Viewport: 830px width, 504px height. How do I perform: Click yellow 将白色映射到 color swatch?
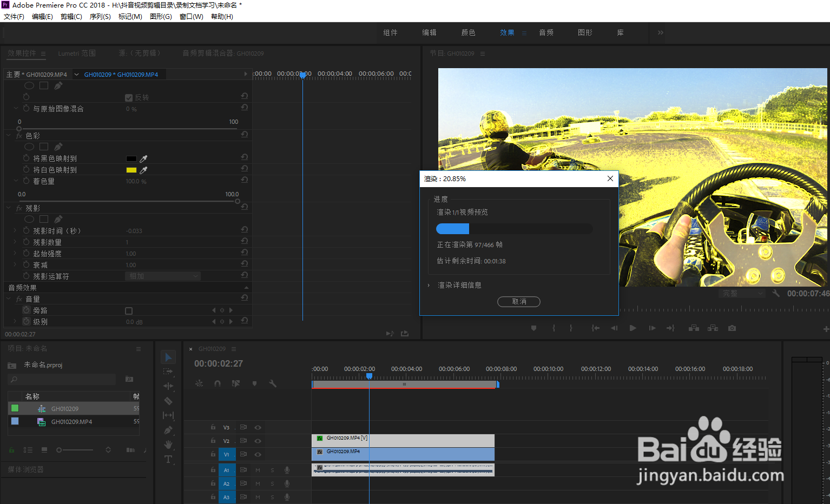(x=131, y=170)
